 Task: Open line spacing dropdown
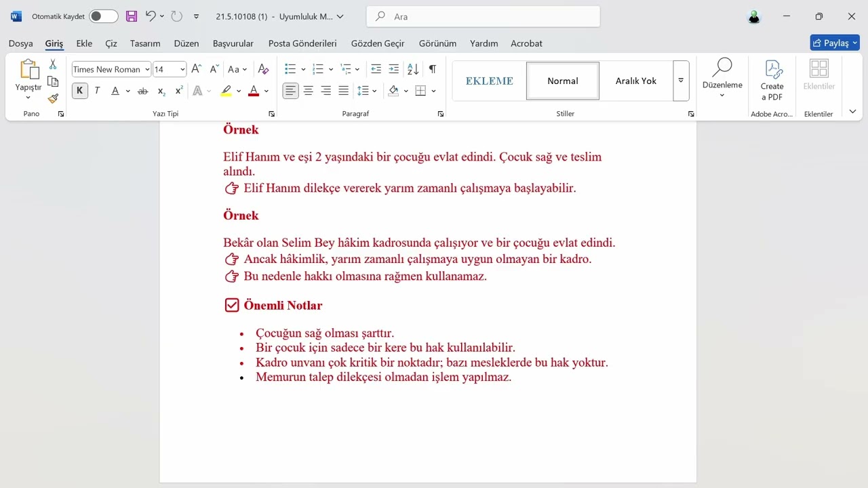[x=374, y=91]
